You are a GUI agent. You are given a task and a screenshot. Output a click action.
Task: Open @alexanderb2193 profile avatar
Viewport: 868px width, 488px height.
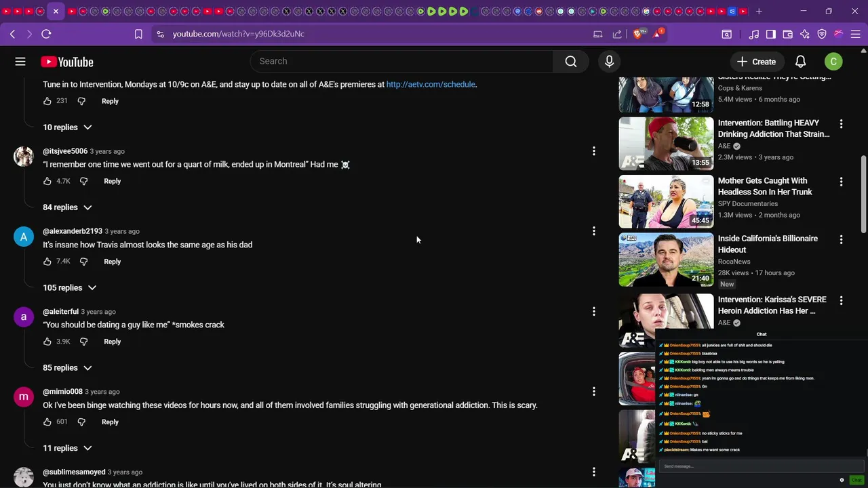24,237
